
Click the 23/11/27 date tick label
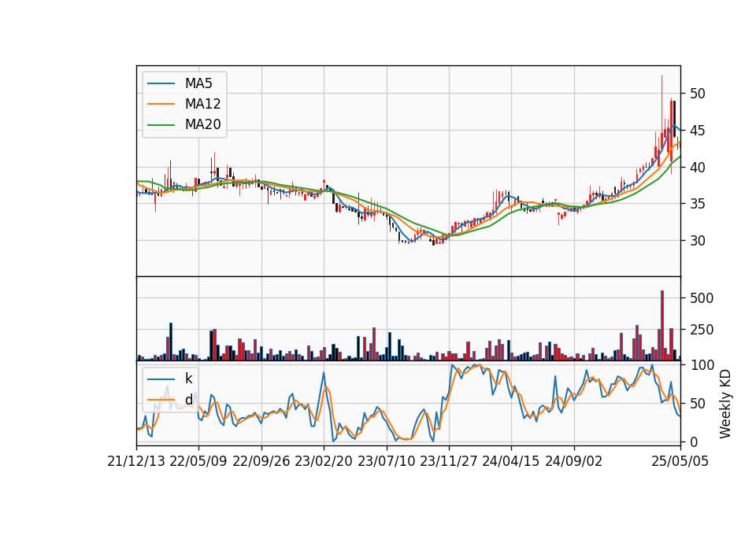tap(449, 461)
